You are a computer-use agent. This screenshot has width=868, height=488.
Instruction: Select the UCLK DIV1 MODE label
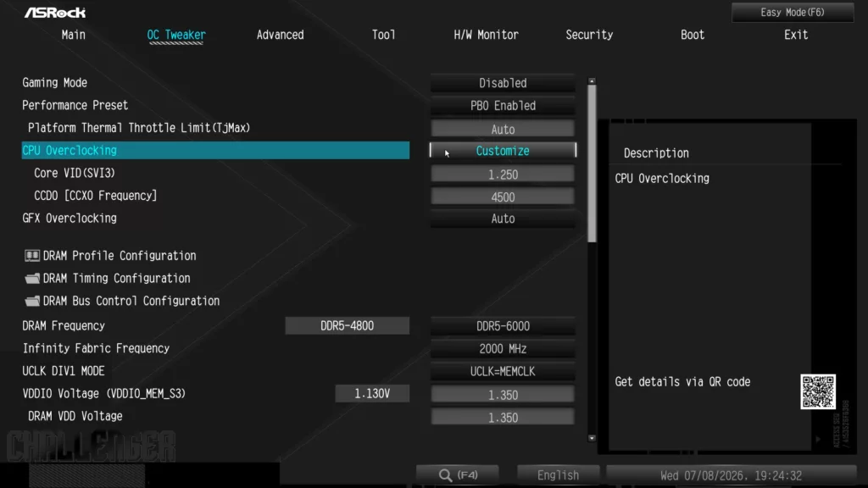[64, 371]
